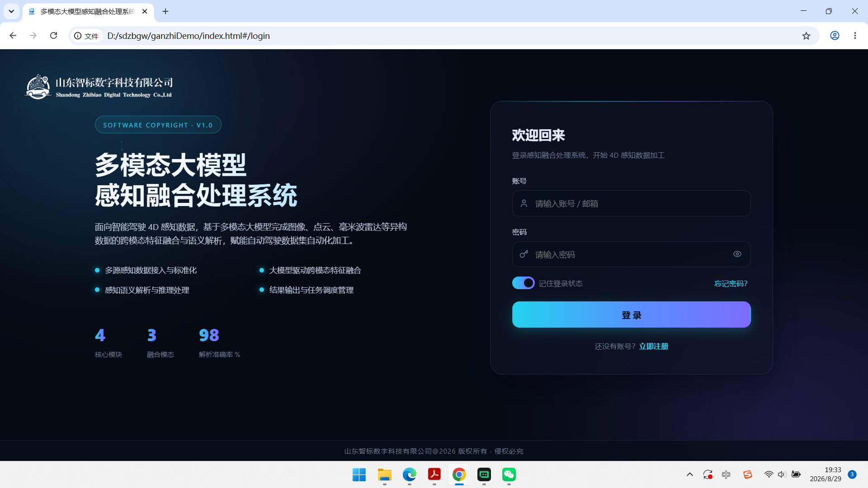Open the Wi-Fi network tray icon
Viewport: 868px width, 488px height.
769,474
